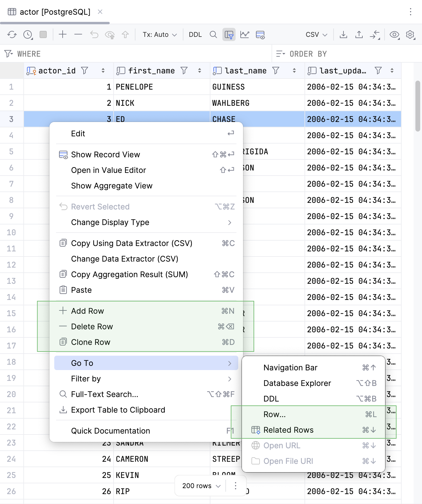The image size is (422, 504).
Task: Open the 200 rows page size dropdown
Action: [x=201, y=486]
